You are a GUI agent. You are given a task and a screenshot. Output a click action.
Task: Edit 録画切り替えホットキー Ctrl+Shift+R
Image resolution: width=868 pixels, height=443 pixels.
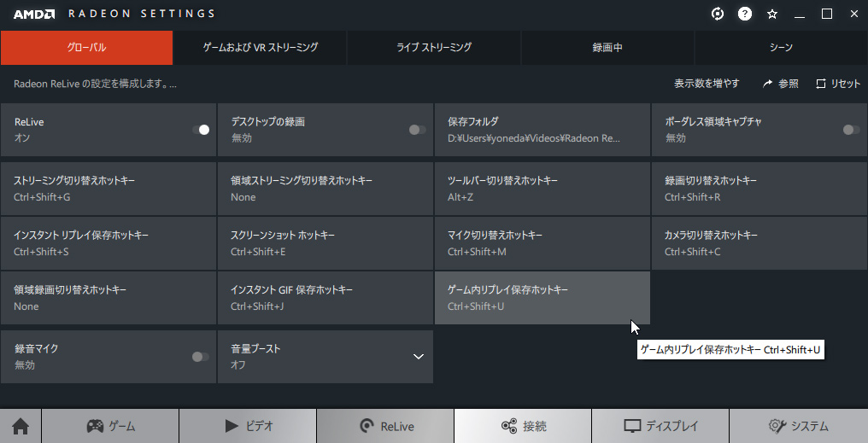pos(759,189)
